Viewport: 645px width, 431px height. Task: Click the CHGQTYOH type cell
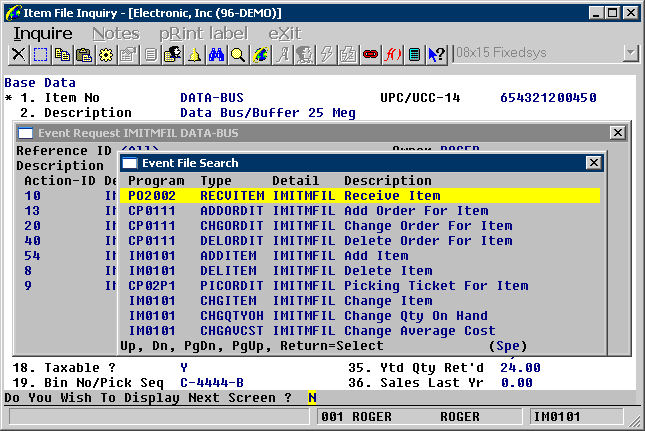(x=232, y=316)
